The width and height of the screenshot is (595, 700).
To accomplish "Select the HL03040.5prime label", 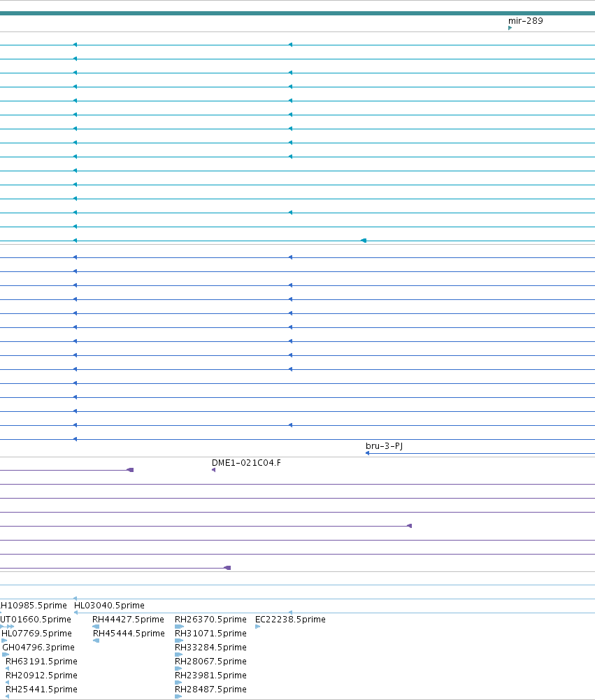I will tap(109, 606).
